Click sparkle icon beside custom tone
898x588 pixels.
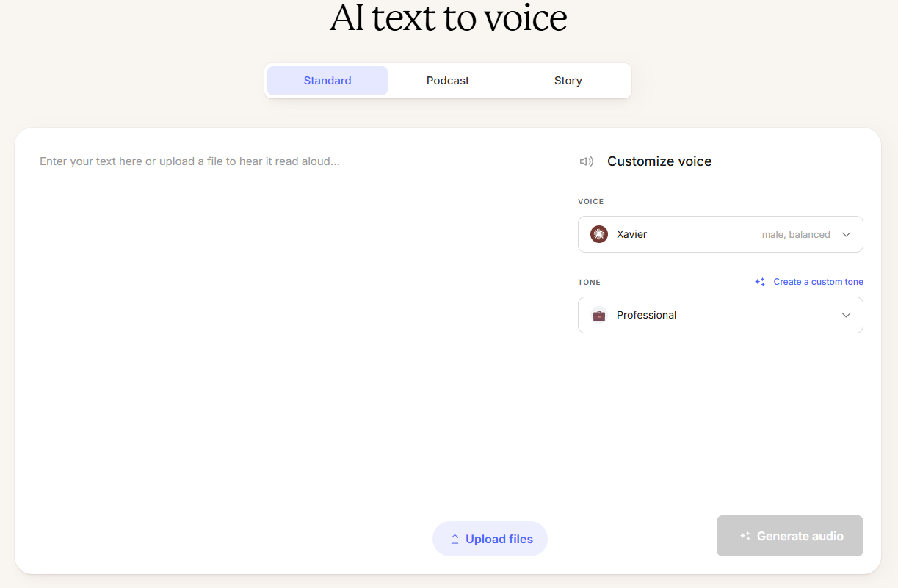coord(760,282)
